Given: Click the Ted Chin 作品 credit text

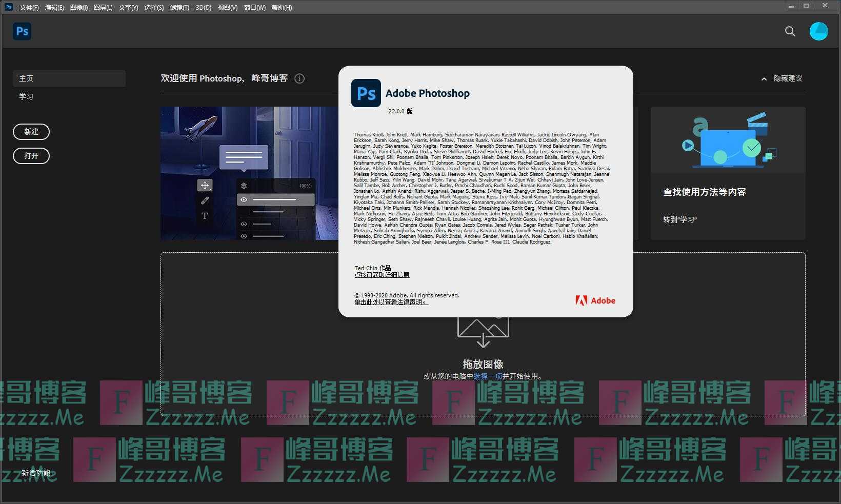Looking at the screenshot, I should tap(373, 268).
